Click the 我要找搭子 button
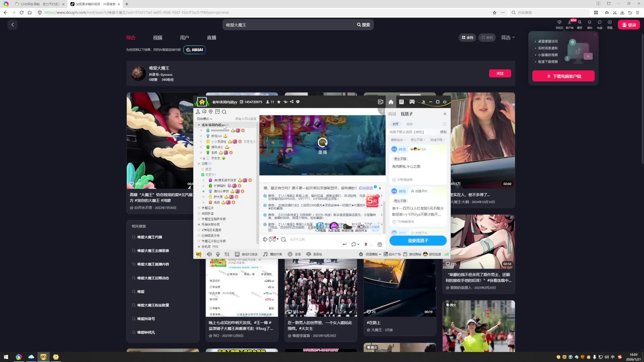Screen dimensions: 644x362 point(418,241)
